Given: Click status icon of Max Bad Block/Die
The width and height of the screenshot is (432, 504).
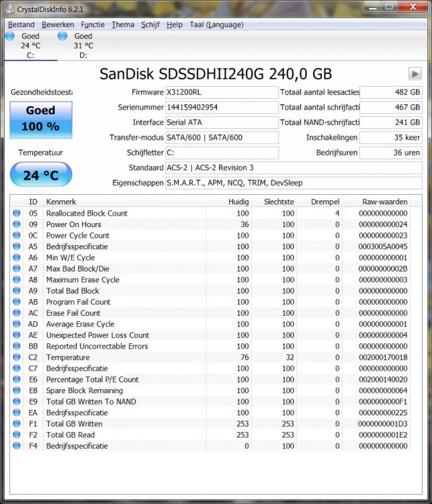Looking at the screenshot, I should tap(16, 268).
